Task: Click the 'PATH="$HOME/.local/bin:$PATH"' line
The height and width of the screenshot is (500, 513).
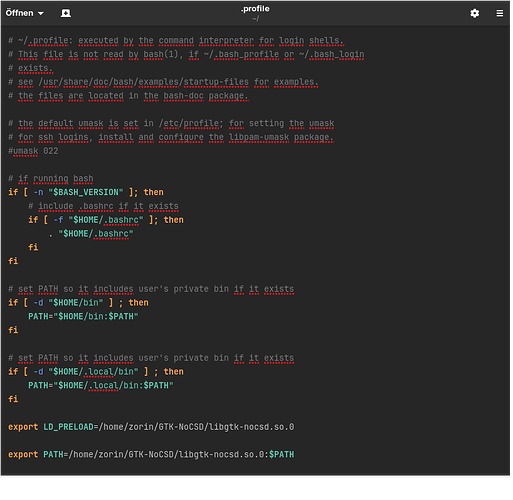Action: 101,386
